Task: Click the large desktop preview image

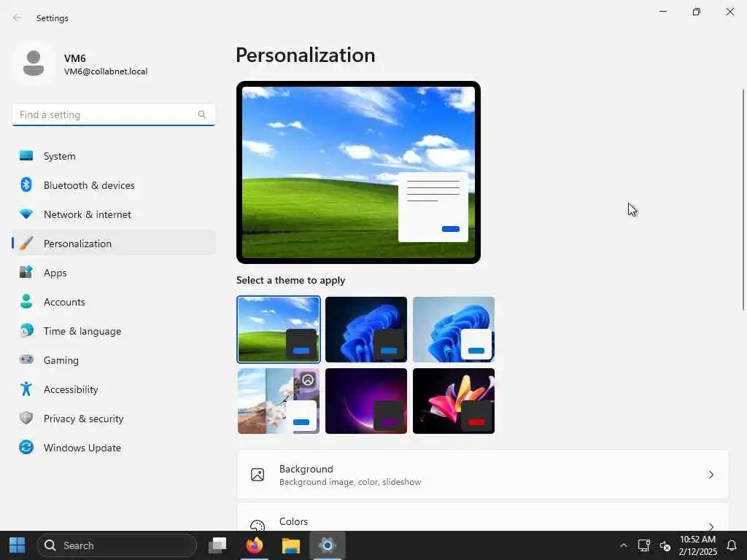Action: click(358, 172)
